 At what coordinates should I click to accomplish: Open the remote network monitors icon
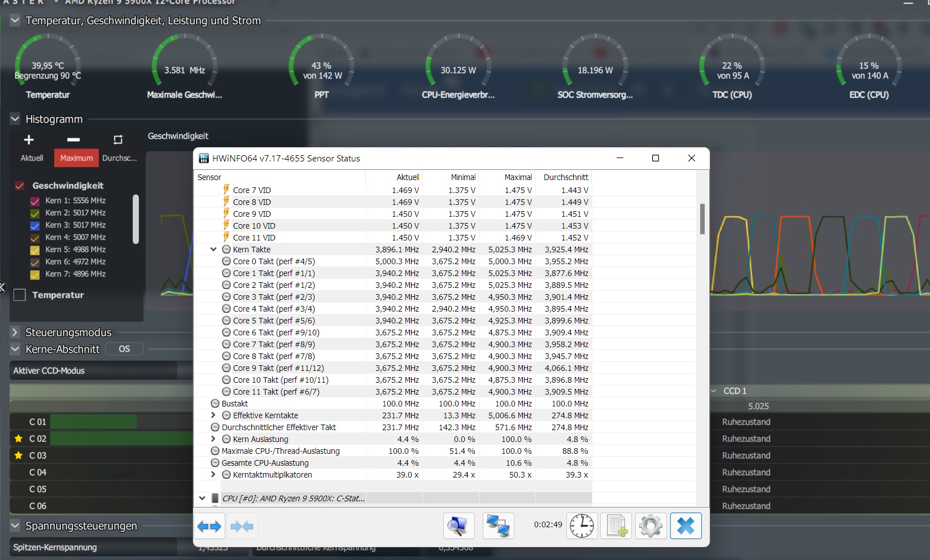tap(499, 526)
